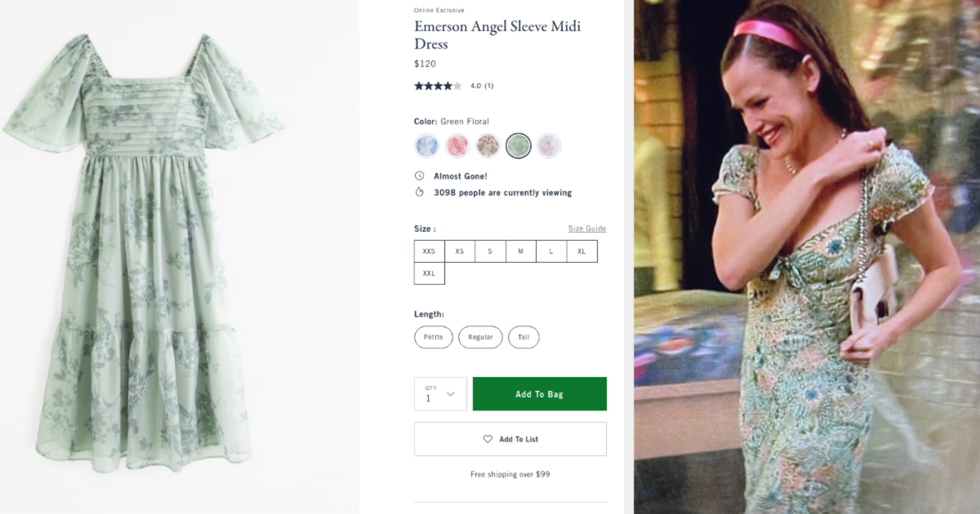Image resolution: width=980 pixels, height=514 pixels.
Task: Open the QTY quantity dropdown
Action: pyautogui.click(x=440, y=394)
